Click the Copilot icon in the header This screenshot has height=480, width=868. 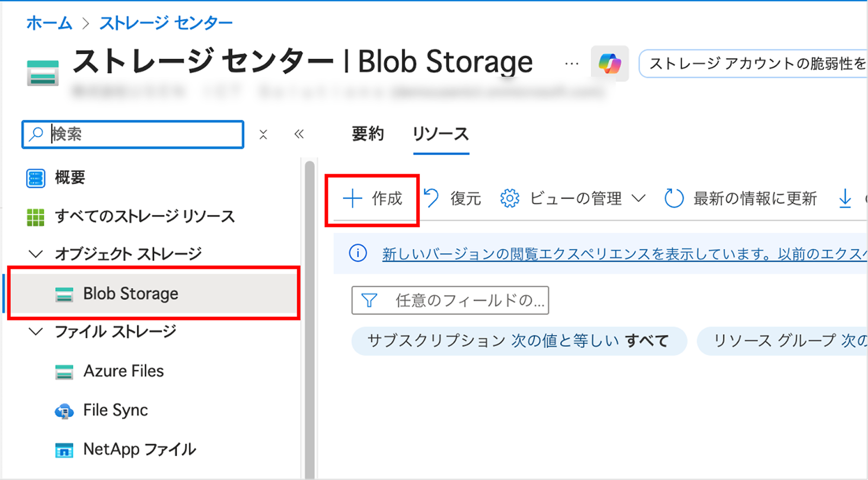click(x=609, y=64)
